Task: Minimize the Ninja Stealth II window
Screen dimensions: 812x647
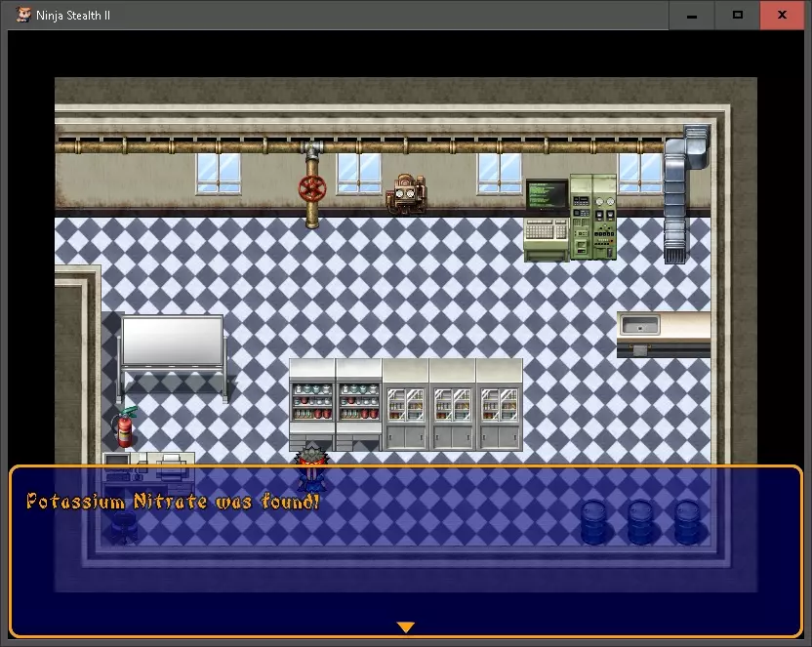Action: tap(691, 15)
